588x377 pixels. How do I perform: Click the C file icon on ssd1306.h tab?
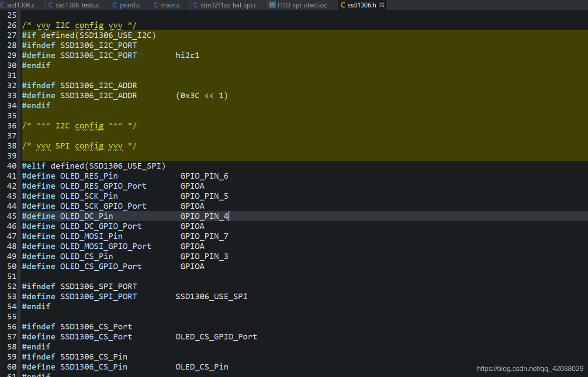[343, 5]
